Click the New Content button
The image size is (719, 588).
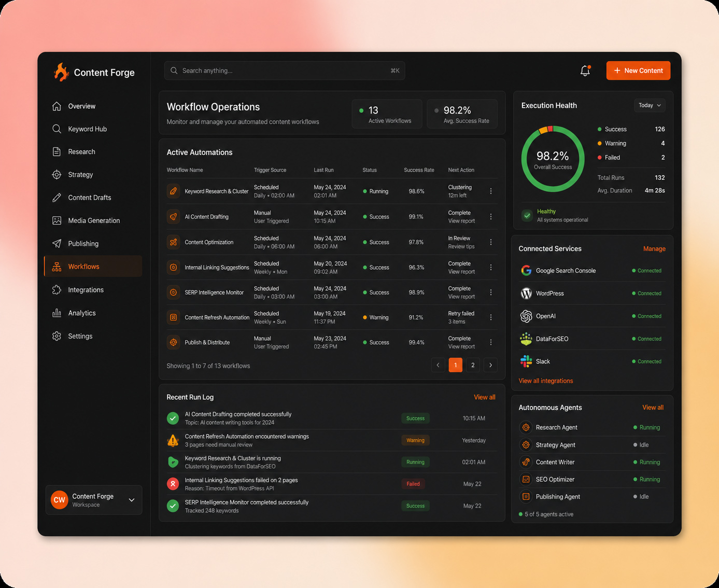pyautogui.click(x=638, y=71)
